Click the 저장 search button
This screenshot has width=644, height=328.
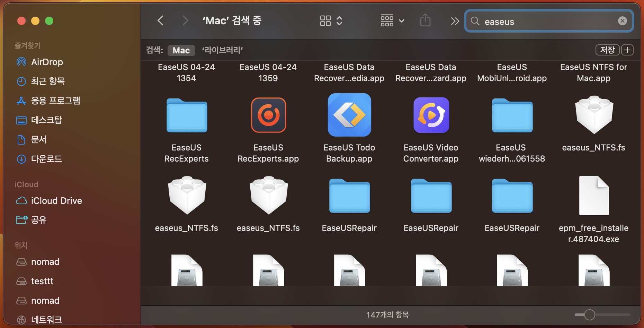pos(607,50)
